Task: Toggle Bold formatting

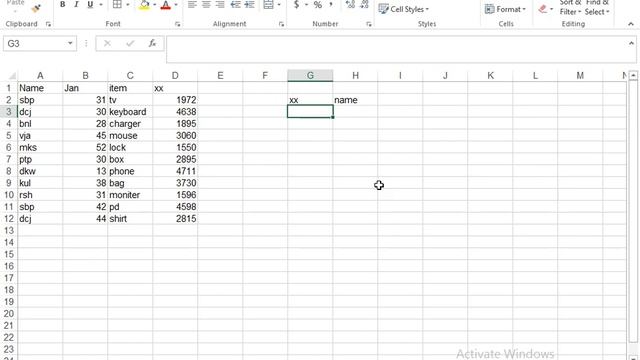Action: coord(62,4)
